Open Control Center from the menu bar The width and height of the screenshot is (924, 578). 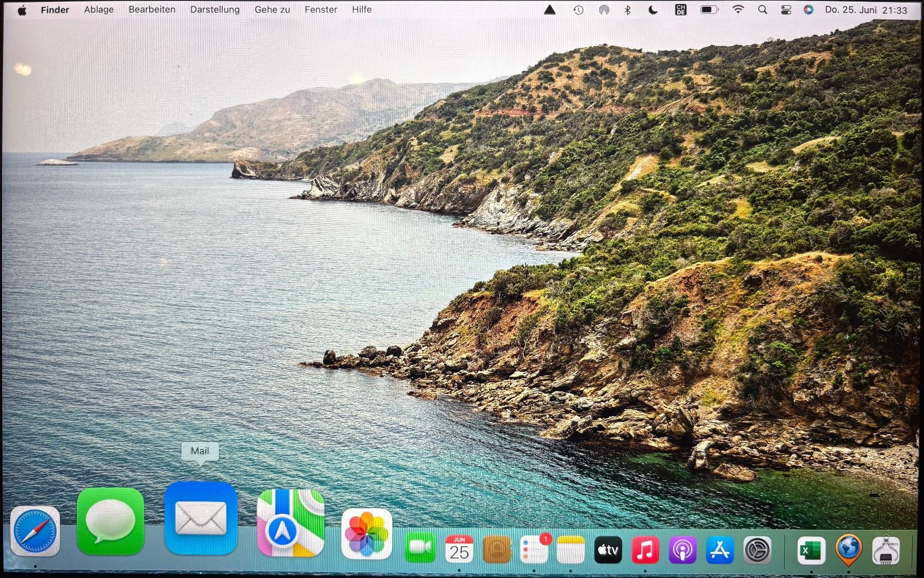coord(786,10)
